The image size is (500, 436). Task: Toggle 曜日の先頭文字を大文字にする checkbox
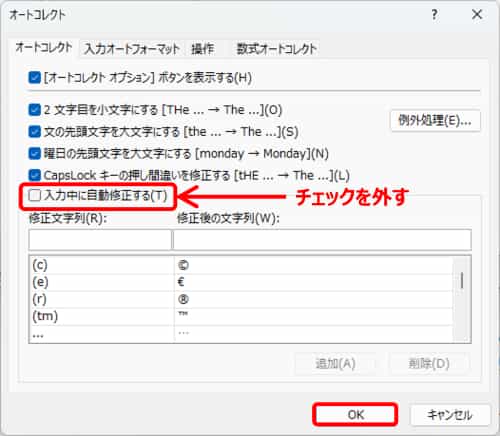35,154
